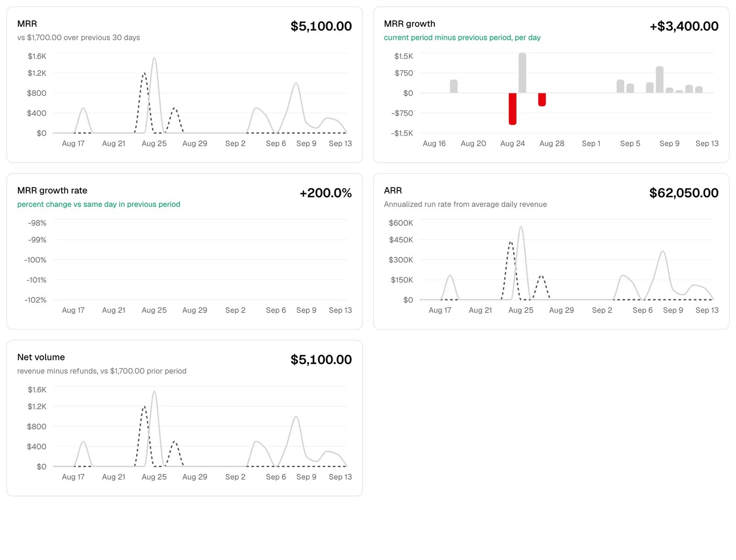Select 'Annualized run rate from average daily revenue' text

coord(466,204)
